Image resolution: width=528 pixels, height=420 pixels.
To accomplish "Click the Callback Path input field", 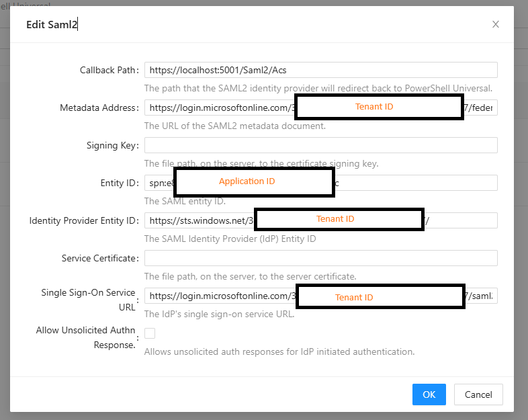I will [320, 70].
